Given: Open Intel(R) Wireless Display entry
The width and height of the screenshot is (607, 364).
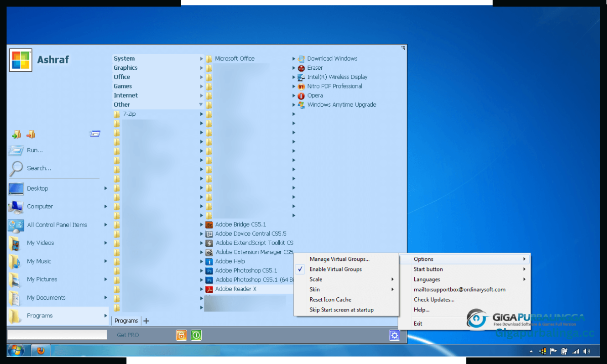Looking at the screenshot, I should point(337,77).
